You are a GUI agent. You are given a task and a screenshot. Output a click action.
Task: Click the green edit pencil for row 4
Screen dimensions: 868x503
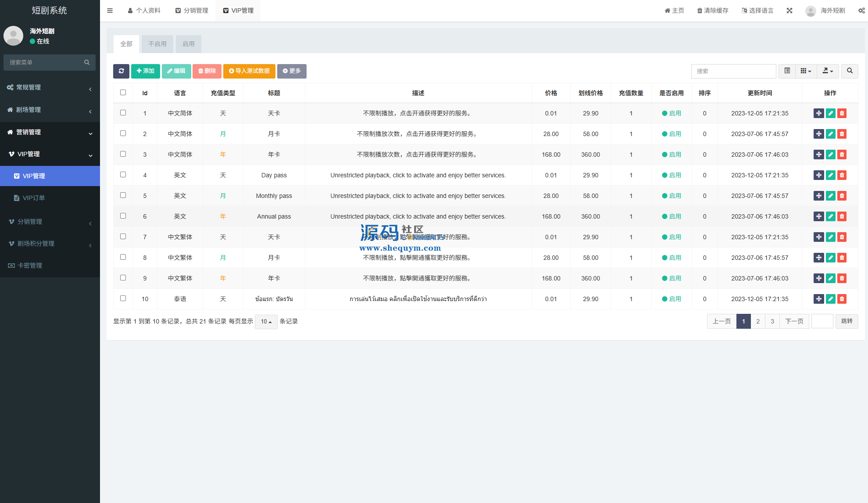[x=830, y=175]
